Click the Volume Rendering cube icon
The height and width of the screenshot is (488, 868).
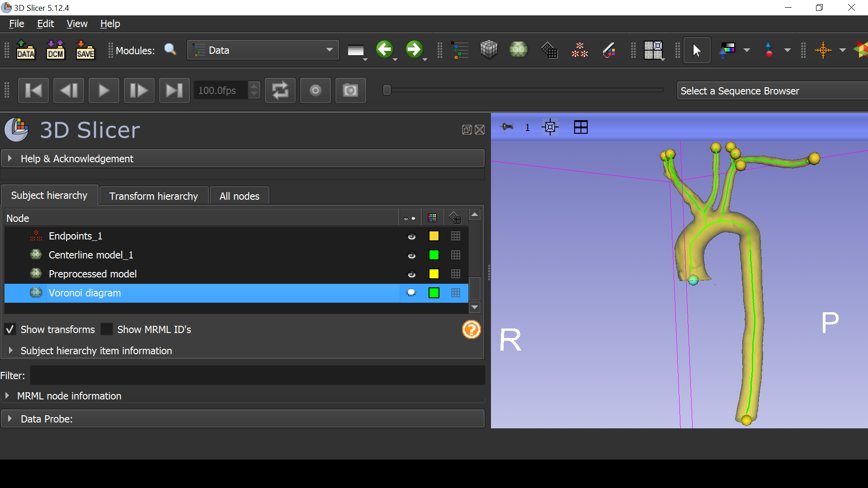[x=489, y=50]
